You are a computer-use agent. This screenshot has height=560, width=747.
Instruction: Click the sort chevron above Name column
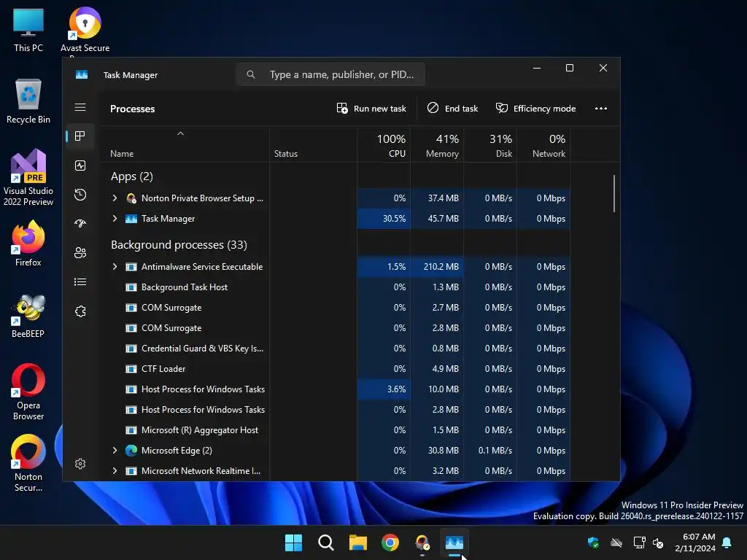coord(181,134)
